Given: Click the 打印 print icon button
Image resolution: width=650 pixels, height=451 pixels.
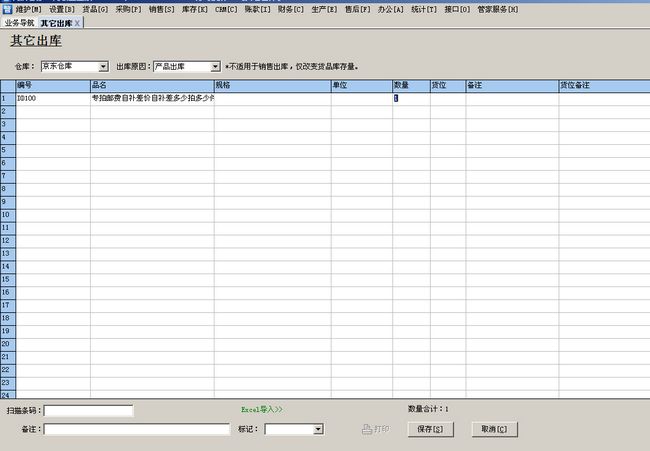Looking at the screenshot, I should [x=375, y=429].
